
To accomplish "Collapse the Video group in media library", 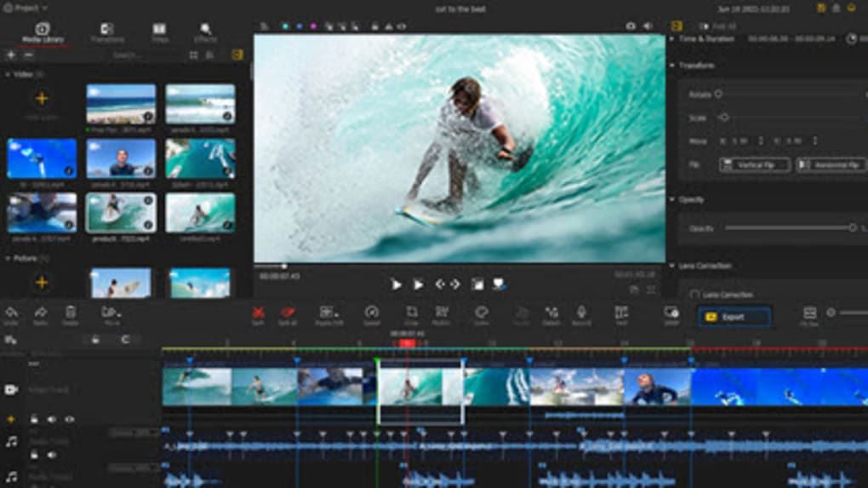I will 8,74.
